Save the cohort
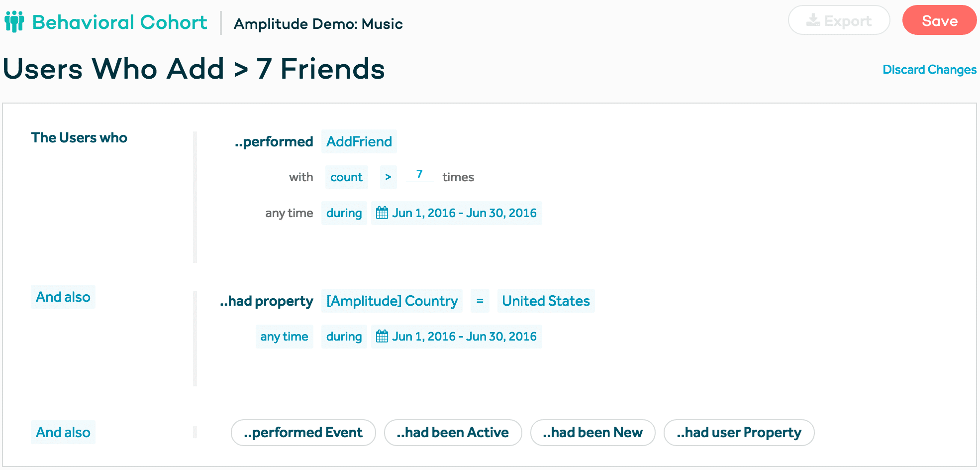This screenshot has height=470, width=980. [939, 20]
